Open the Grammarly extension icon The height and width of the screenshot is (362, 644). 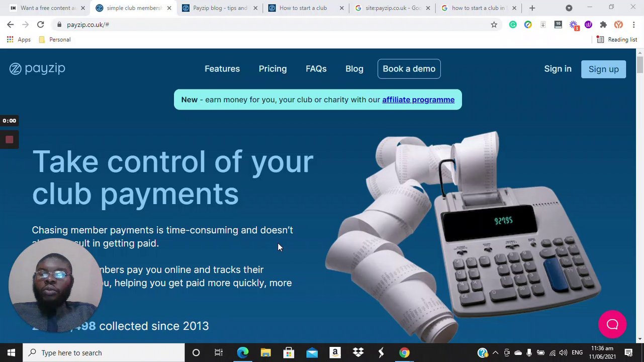[x=513, y=25]
